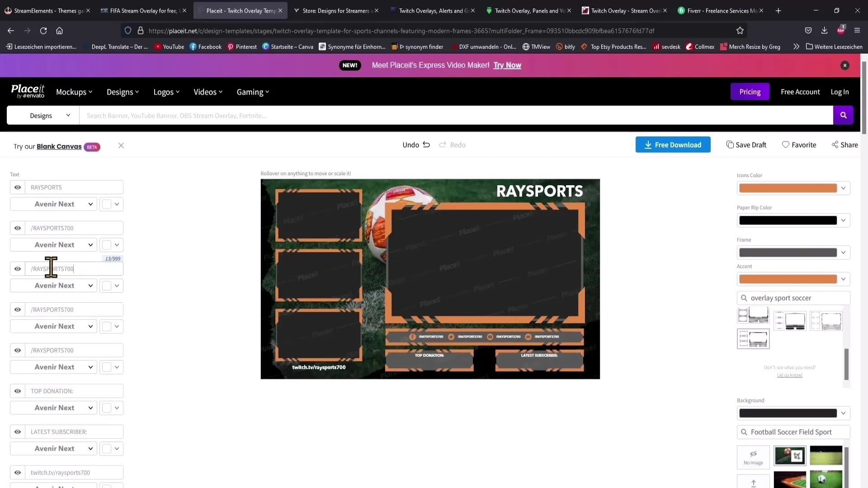Expand the Paper Rip Color dropdown

tap(843, 220)
